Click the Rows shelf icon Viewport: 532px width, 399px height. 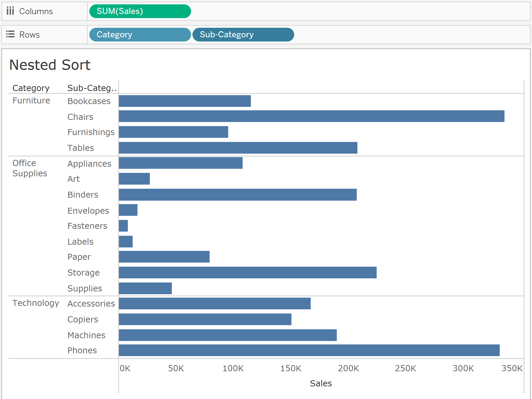[x=10, y=34]
